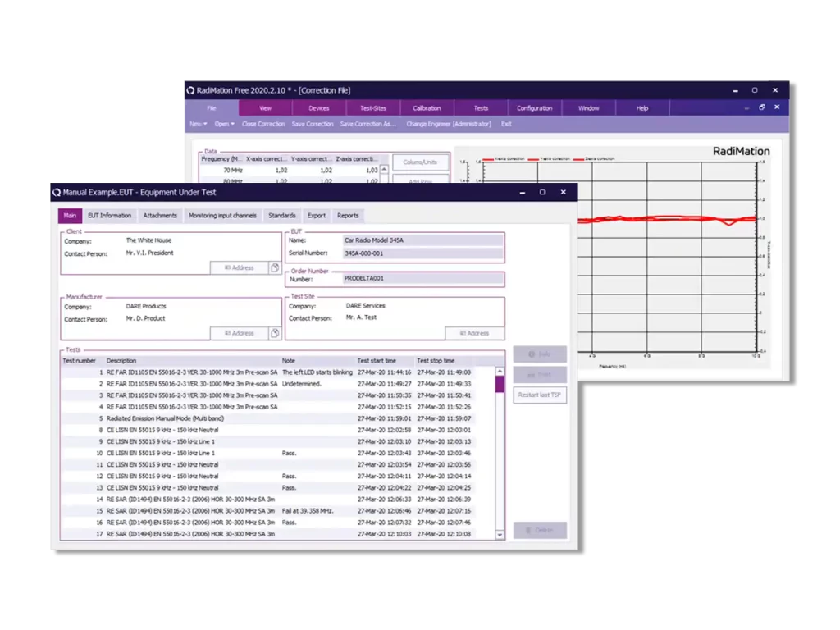Click the scroll up arrow of Data table

[384, 169]
